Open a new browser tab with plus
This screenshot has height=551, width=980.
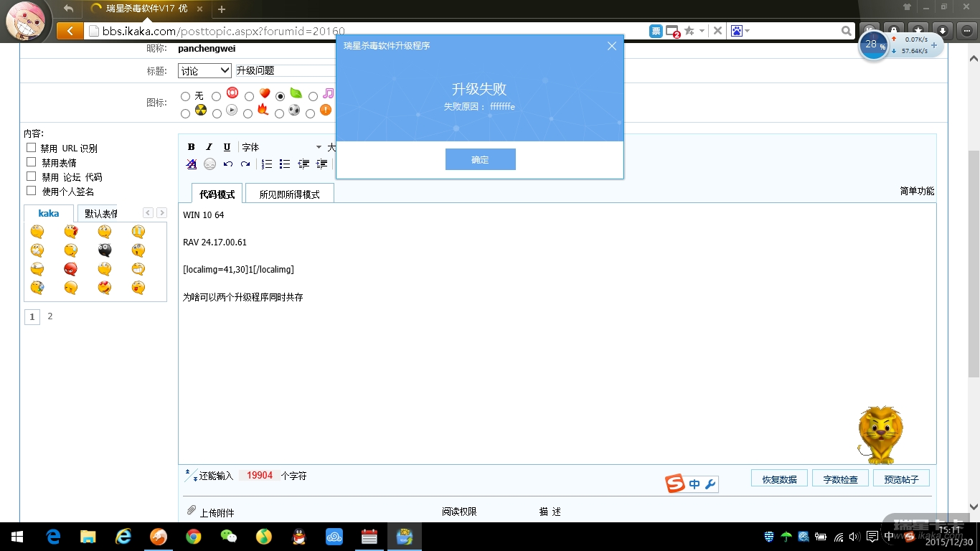point(222,9)
